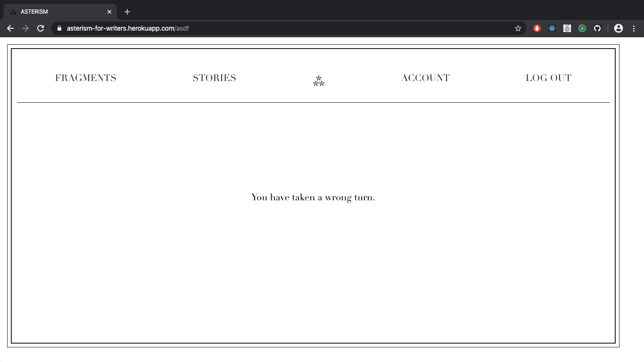Select Log Out in navigation
The image size is (644, 362).
coord(549,78)
